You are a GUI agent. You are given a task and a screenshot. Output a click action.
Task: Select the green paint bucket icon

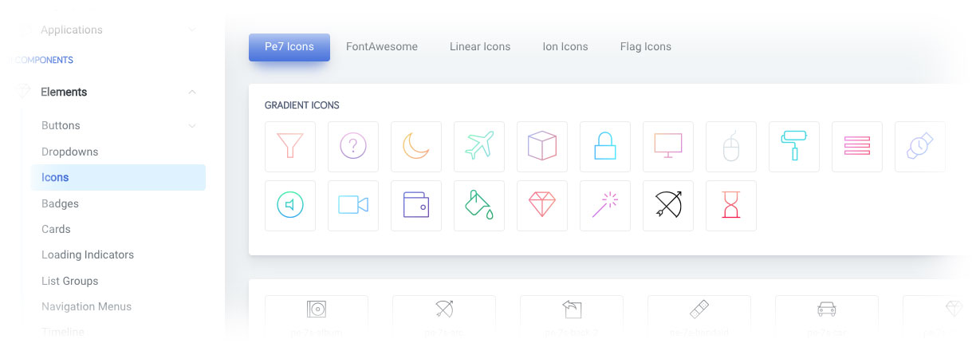pos(479,206)
